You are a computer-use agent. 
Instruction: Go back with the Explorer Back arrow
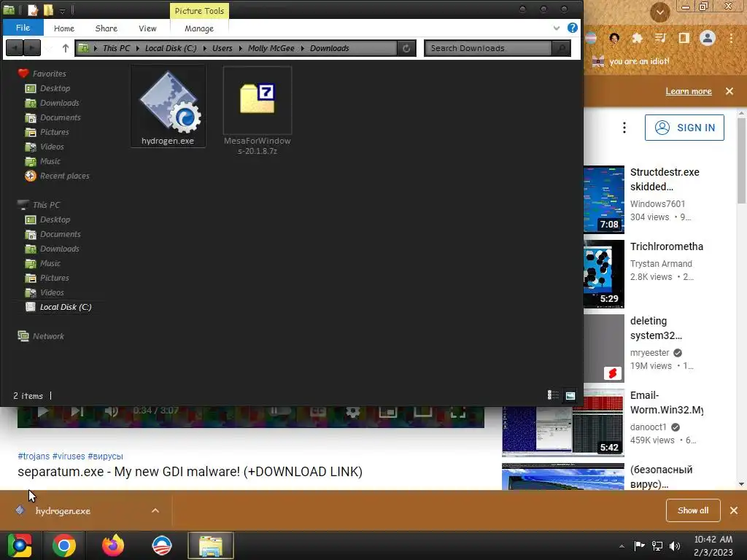15,48
